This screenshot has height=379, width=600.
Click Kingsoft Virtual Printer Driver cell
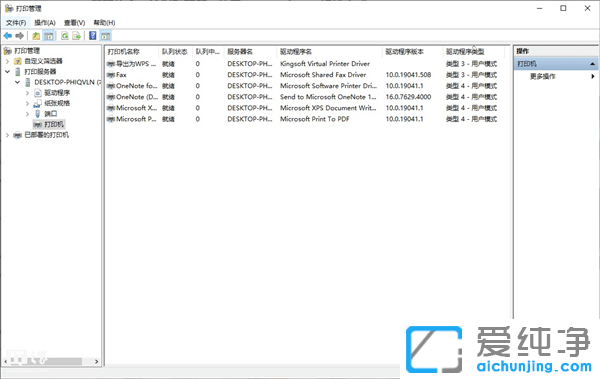click(x=325, y=64)
